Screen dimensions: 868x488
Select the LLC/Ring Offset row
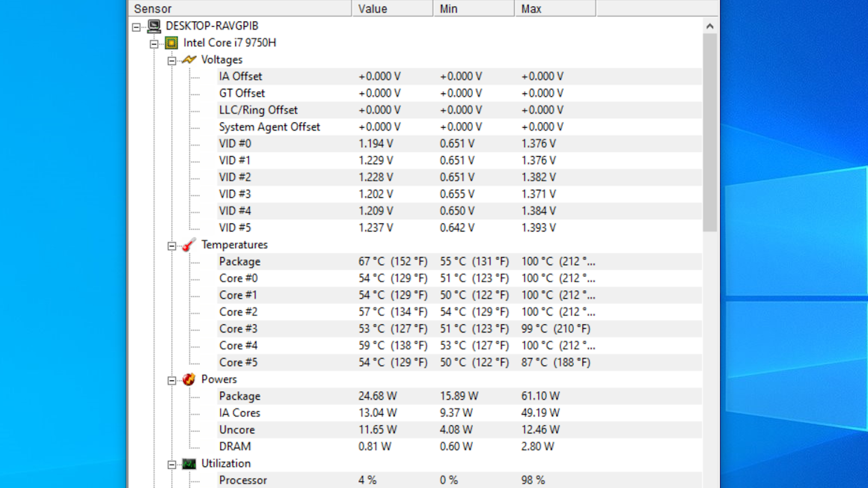coord(460,110)
